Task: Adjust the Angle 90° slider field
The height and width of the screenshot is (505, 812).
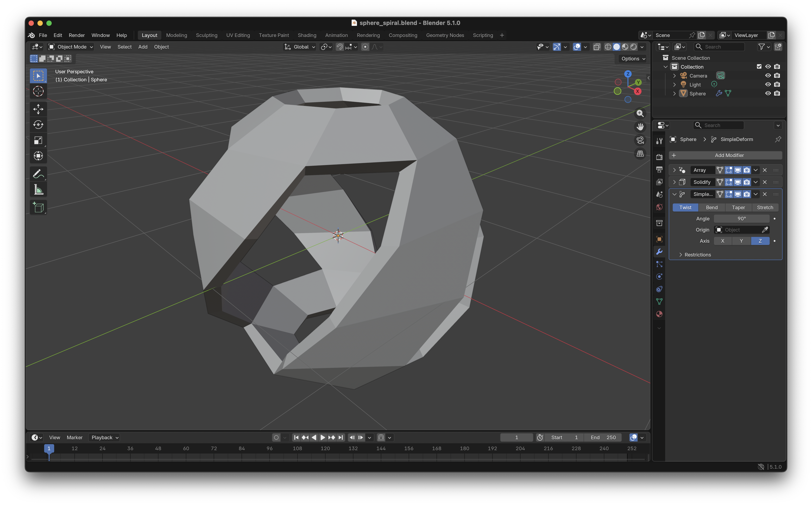Action: pyautogui.click(x=741, y=218)
